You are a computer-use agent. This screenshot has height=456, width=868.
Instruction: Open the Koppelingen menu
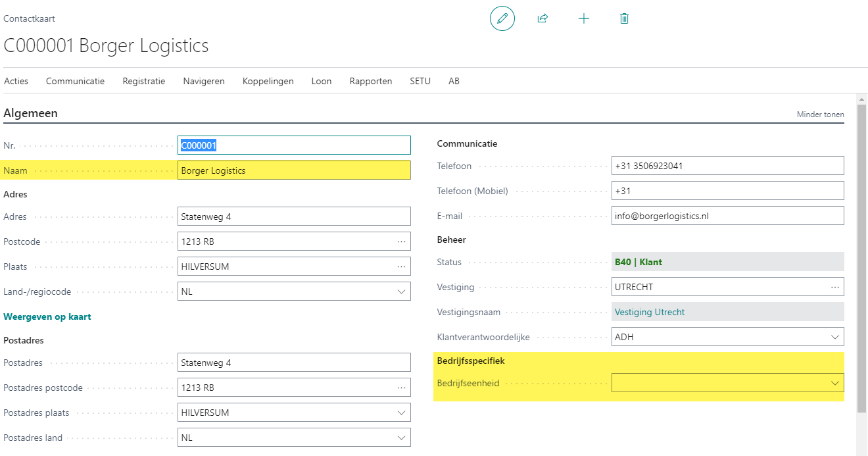coord(268,81)
